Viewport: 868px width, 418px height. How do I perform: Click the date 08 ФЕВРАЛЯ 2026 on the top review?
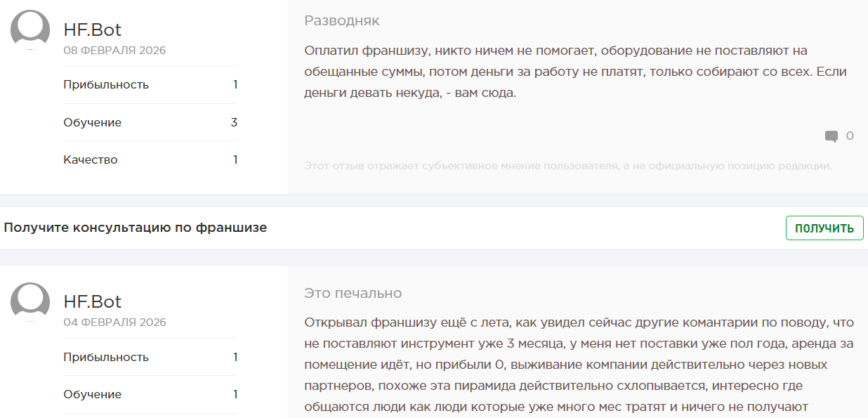pyautogui.click(x=114, y=50)
